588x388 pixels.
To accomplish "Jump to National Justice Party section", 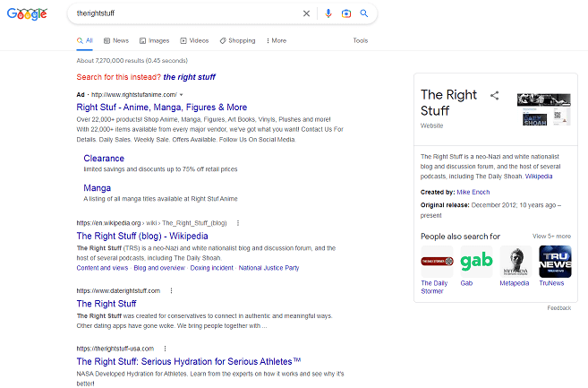I will coord(268,268).
